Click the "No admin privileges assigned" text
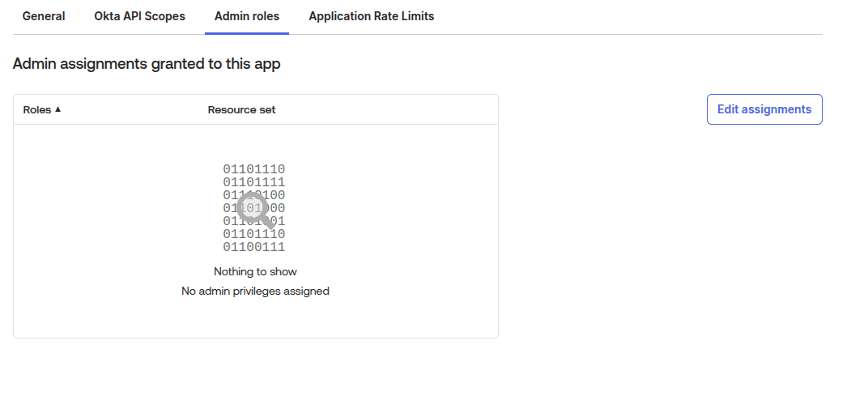868x396 pixels. (x=255, y=291)
